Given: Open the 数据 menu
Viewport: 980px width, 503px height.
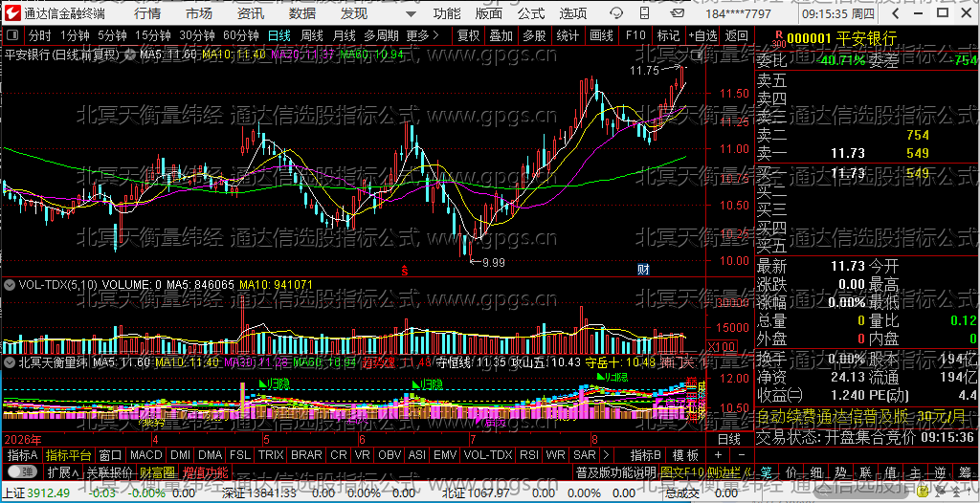Looking at the screenshot, I should (302, 13).
